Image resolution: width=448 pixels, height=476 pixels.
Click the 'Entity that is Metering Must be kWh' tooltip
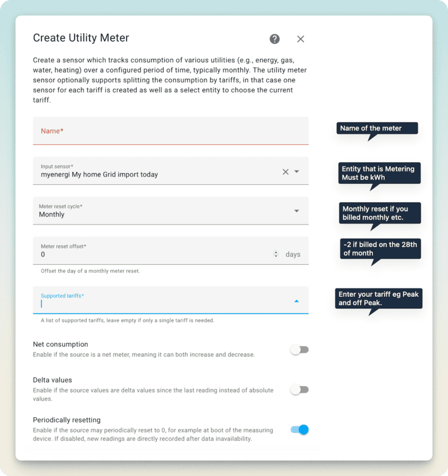380,173
